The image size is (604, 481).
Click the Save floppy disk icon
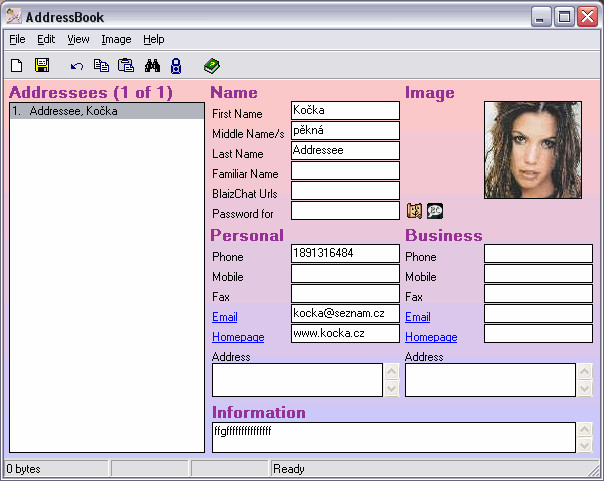42,65
